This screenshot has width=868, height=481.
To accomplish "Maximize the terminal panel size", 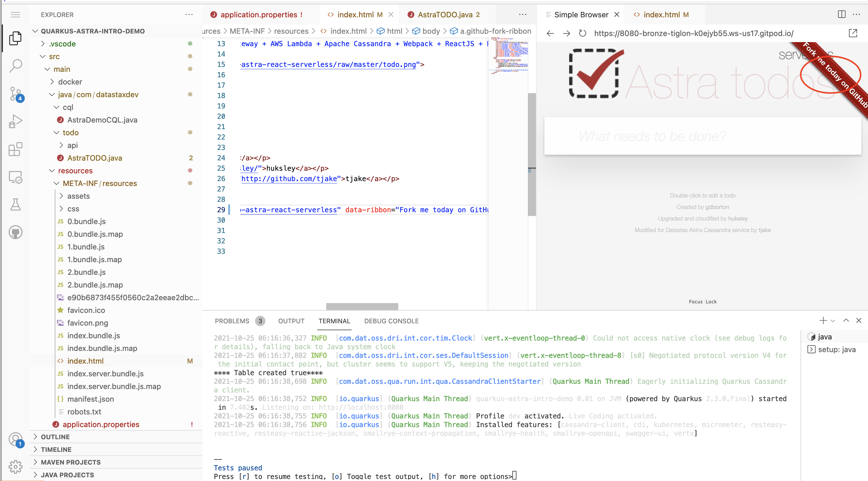I will (846, 321).
